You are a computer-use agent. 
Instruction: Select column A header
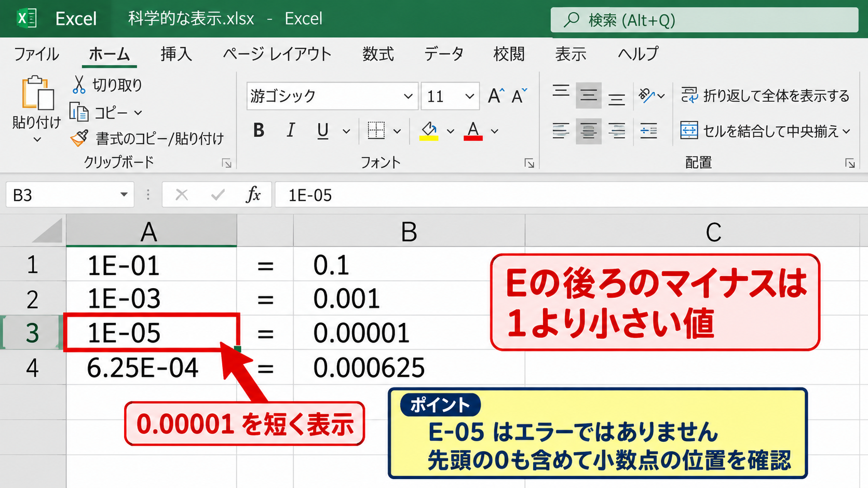pos(151,231)
